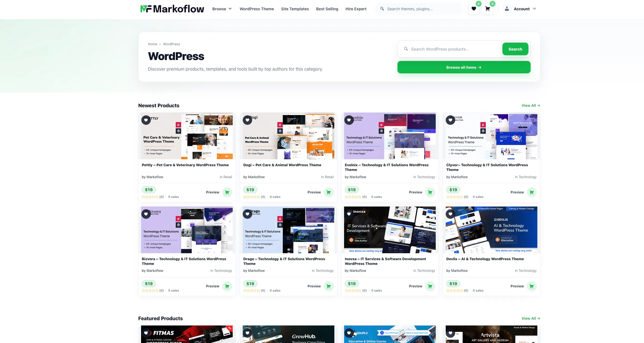Image resolution: width=644 pixels, height=343 pixels.
Task: Open Dogi – Pet Care & Animal title
Action: pyautogui.click(x=282, y=165)
